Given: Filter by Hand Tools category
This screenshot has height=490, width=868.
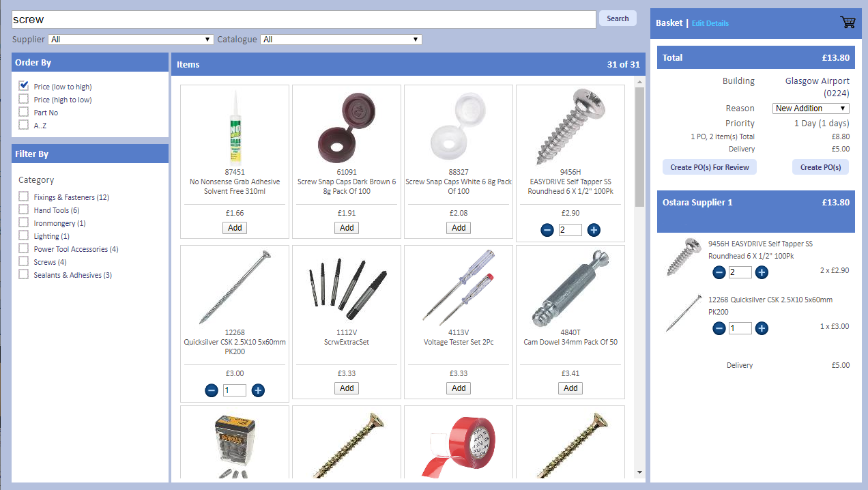Looking at the screenshot, I should 24,210.
